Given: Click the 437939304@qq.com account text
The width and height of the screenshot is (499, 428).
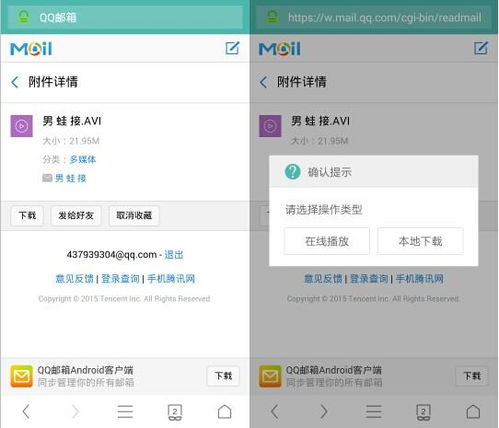Looking at the screenshot, I should 112,255.
